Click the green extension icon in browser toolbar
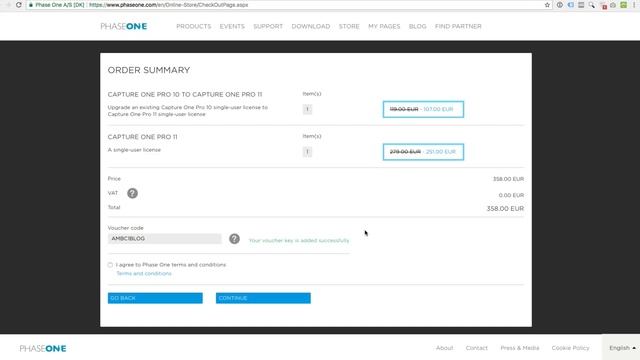The image size is (640, 360). [623, 5]
